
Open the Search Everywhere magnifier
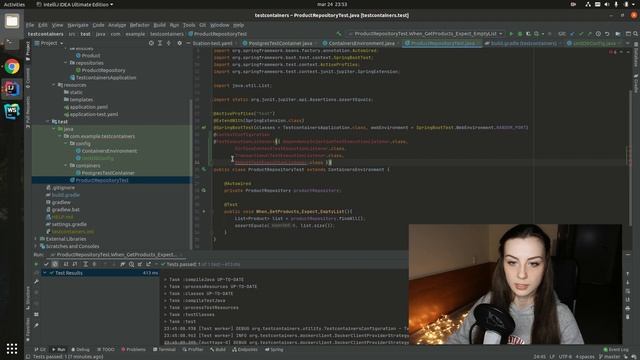point(636,34)
